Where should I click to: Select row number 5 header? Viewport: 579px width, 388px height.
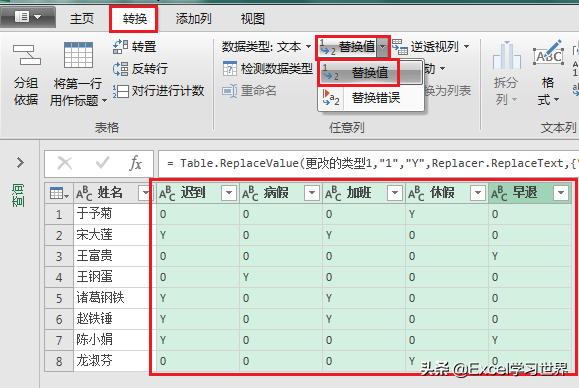point(59,298)
